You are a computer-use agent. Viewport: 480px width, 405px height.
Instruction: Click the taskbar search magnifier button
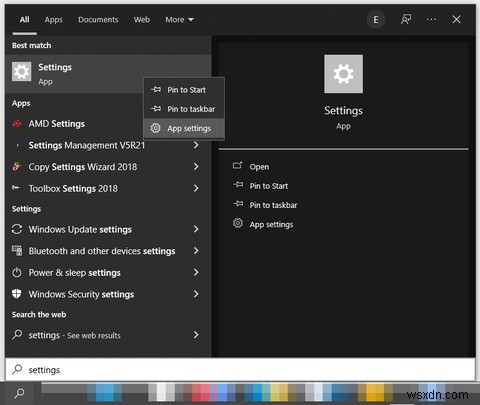coord(19,393)
